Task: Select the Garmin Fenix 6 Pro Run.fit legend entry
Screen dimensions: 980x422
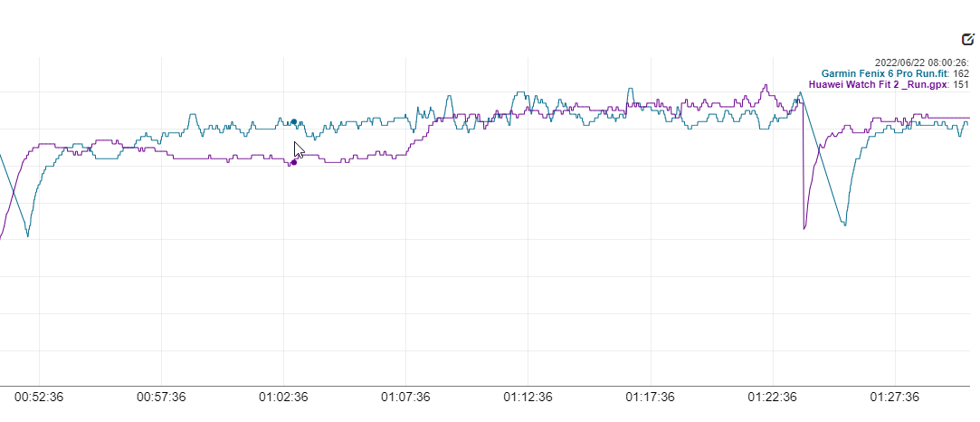Action: click(x=885, y=73)
